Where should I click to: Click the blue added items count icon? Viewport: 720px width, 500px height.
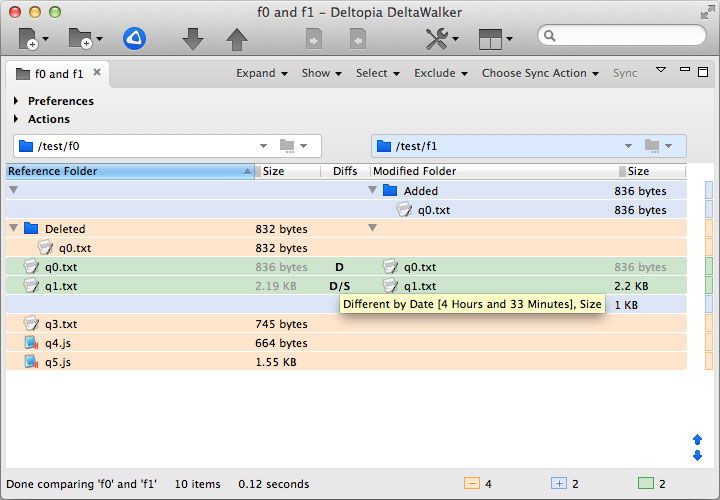(x=558, y=483)
